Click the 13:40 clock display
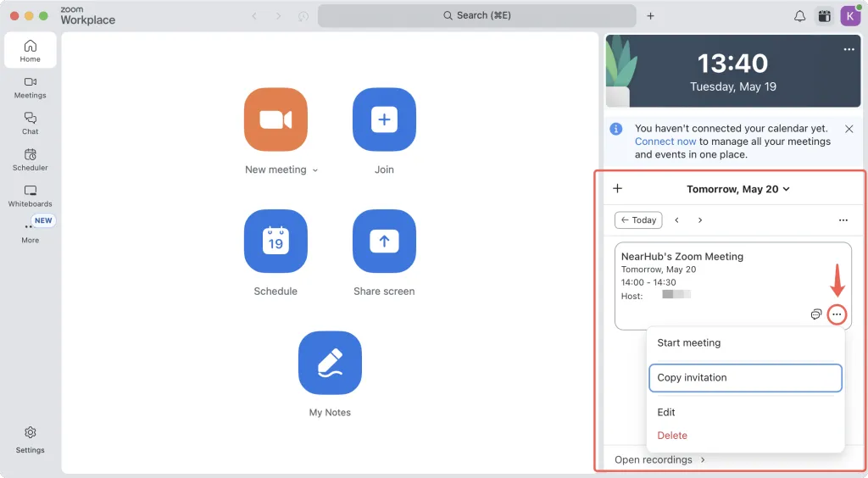 pos(732,63)
